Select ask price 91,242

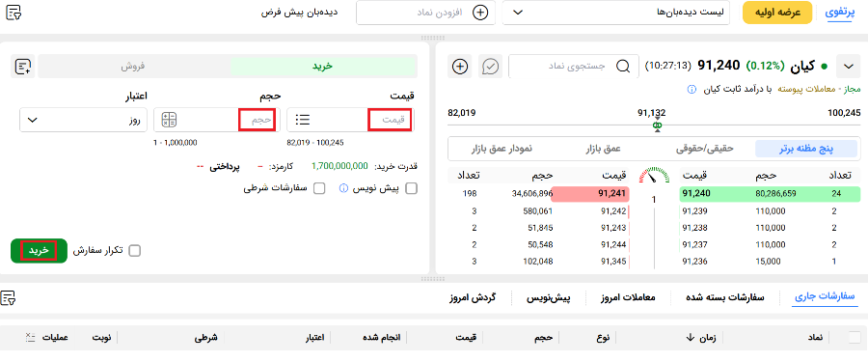click(612, 211)
